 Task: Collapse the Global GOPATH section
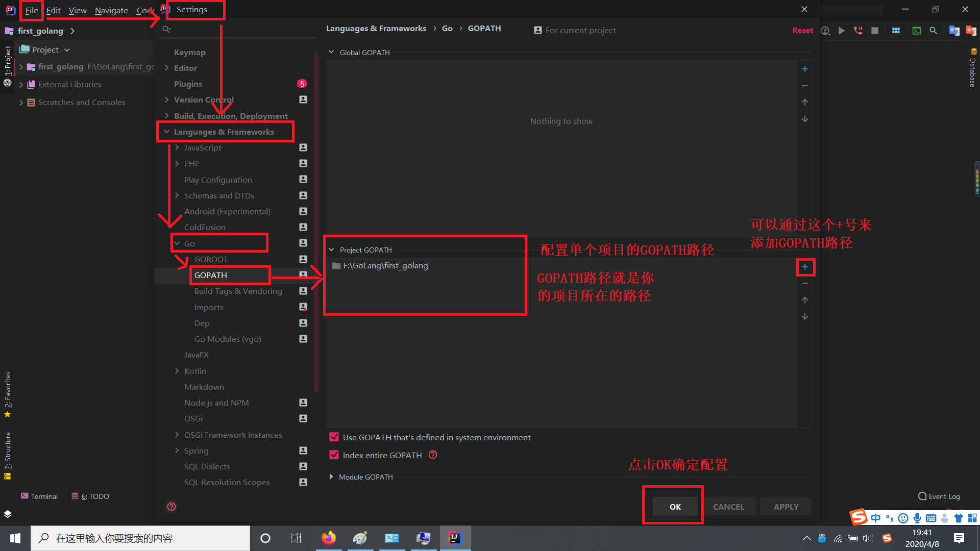(x=331, y=52)
